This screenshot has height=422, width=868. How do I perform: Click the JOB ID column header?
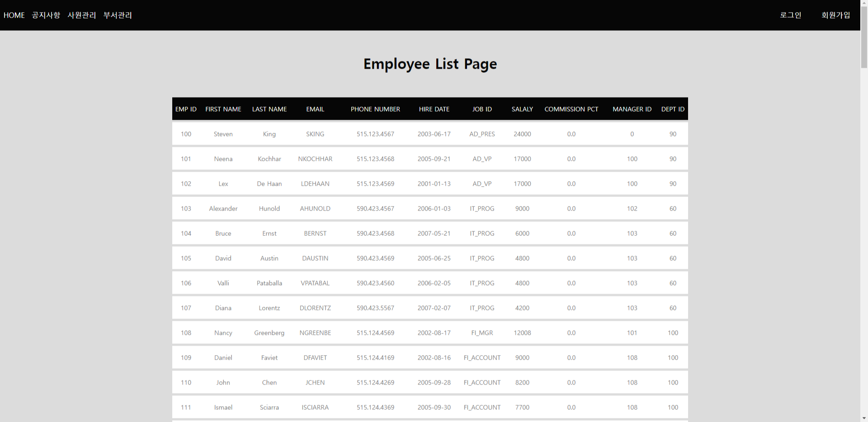tap(482, 109)
